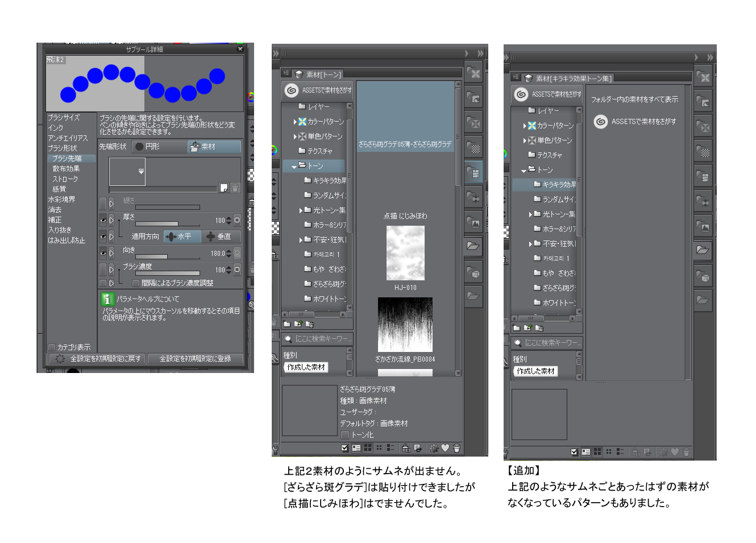Expand the 厚さ row triangle button

pos(111,220)
